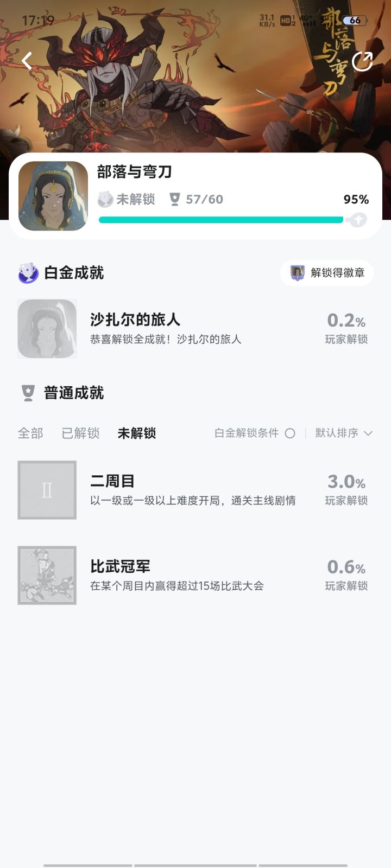
Task: Tap the 普通成就 trophy icon
Action: click(28, 393)
